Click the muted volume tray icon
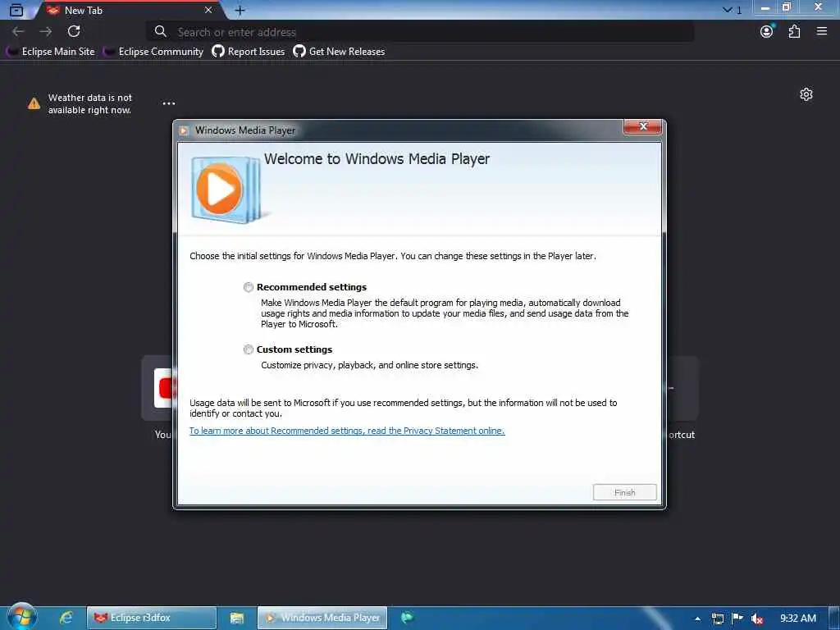Screen dimensions: 840x630 (756, 619)
